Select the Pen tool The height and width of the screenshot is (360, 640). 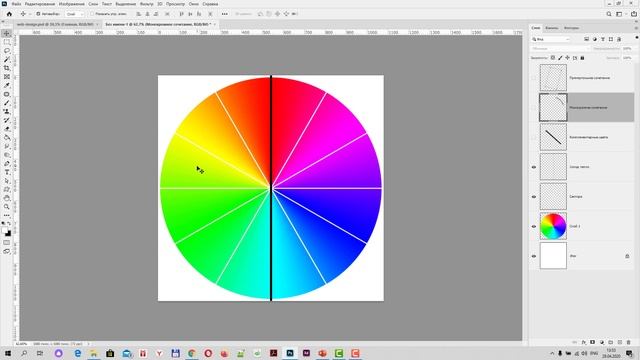[x=7, y=164]
